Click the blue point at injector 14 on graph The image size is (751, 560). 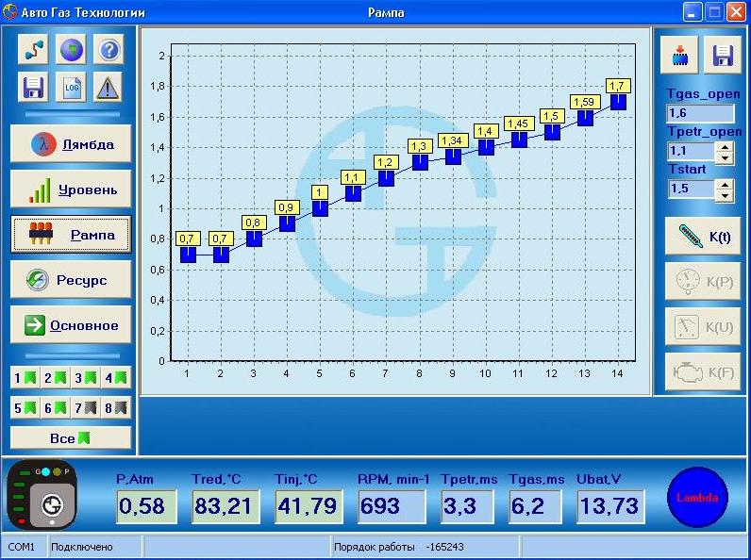coord(618,102)
